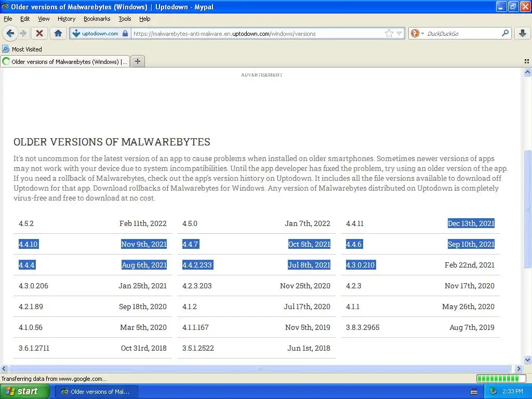Screen dimensions: 532x399
Task: Open version 4.3.0.206 link
Action: [33, 286]
